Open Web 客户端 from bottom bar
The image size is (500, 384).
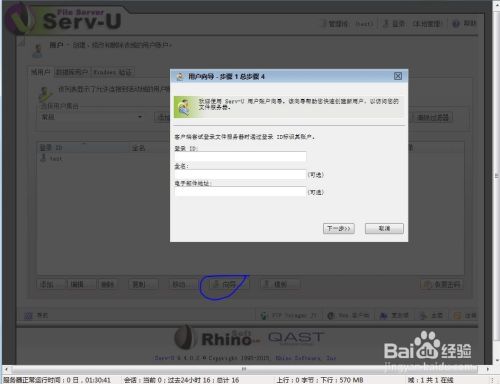(348, 315)
